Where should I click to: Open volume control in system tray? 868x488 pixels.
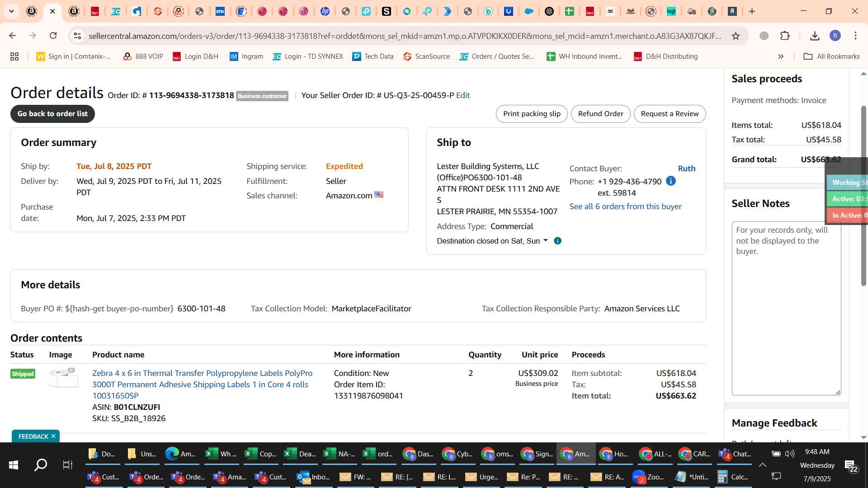click(790, 454)
